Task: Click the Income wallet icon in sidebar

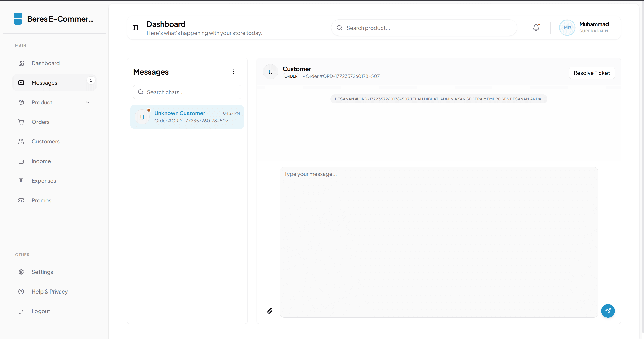Action: [21, 161]
